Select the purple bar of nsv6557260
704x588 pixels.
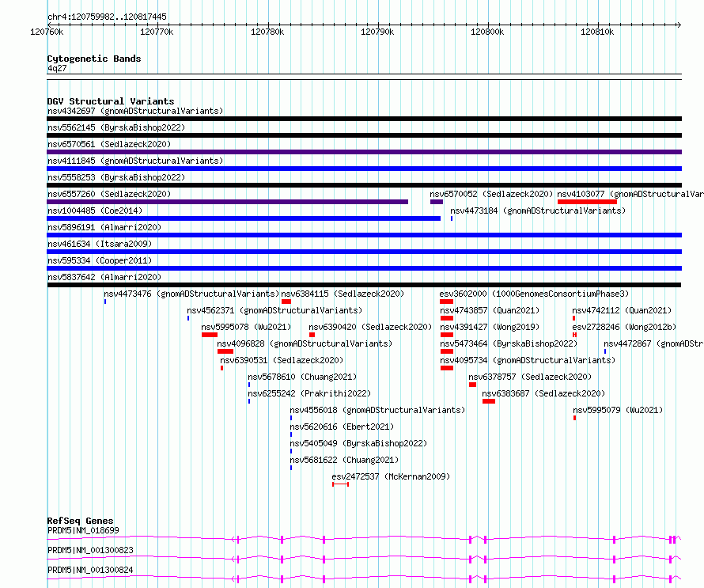tap(227, 202)
